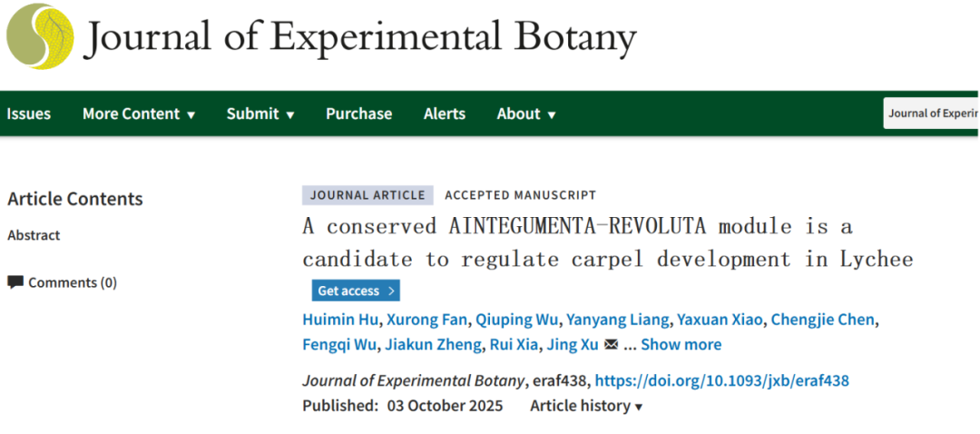Click the journal search scope field
Image resolution: width=980 pixels, height=434 pixels.
click(x=932, y=113)
